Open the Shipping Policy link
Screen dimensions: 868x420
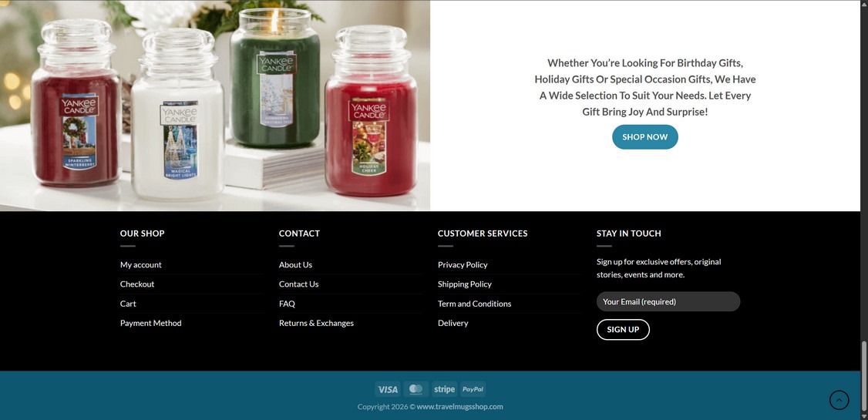tap(464, 284)
